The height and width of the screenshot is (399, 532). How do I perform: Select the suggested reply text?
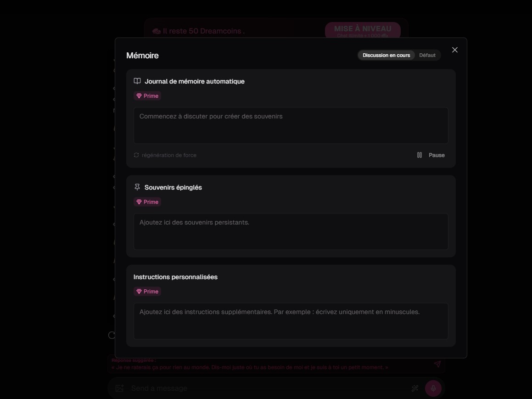[x=250, y=367]
